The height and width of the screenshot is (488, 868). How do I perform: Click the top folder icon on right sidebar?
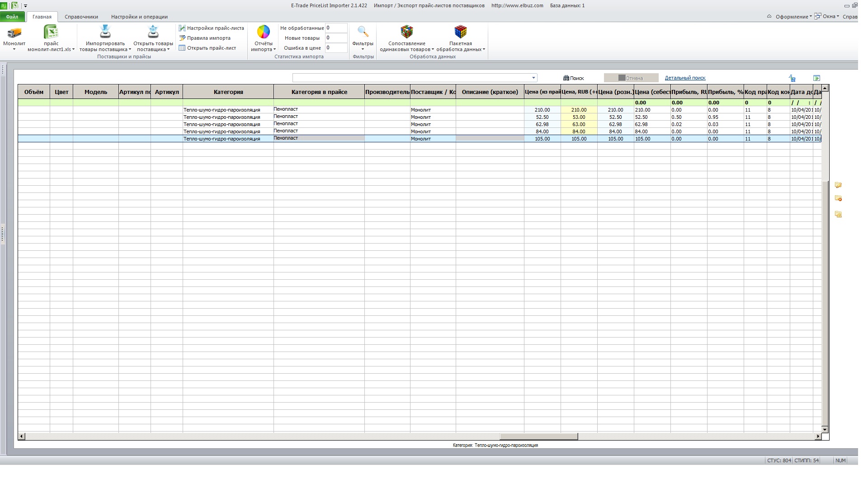838,185
